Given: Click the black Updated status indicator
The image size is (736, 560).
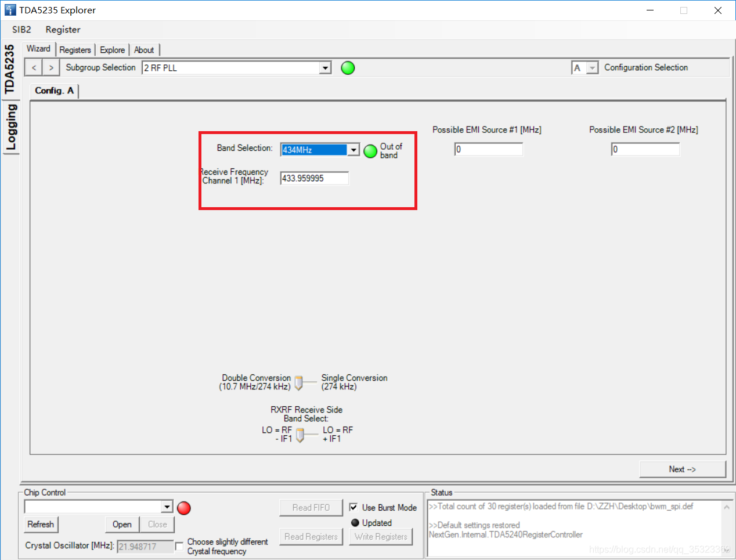Looking at the screenshot, I should click(x=355, y=523).
